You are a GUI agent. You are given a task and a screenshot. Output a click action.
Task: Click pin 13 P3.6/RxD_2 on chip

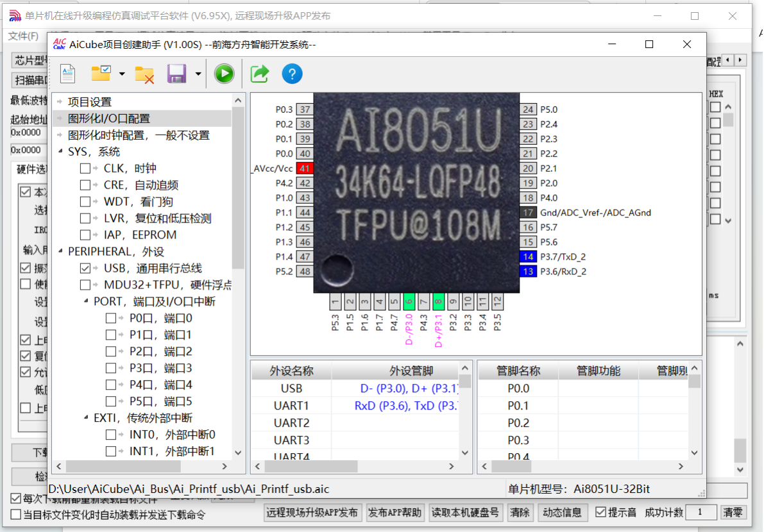click(x=528, y=271)
